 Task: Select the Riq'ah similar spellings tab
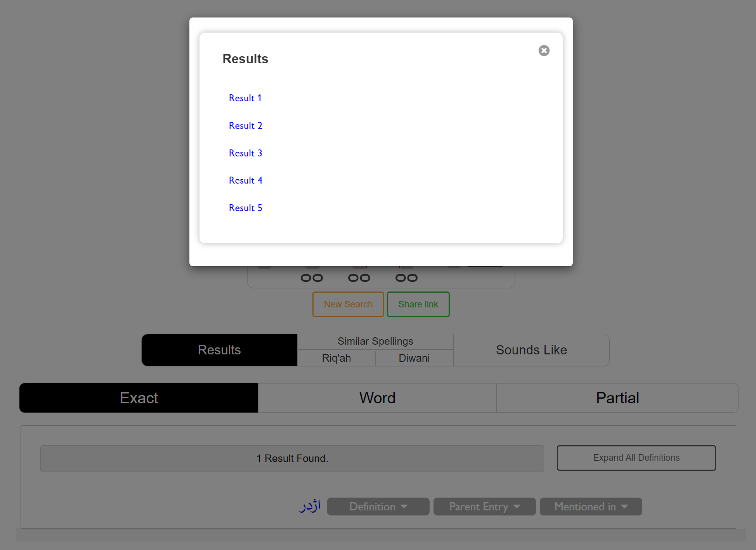click(x=336, y=358)
